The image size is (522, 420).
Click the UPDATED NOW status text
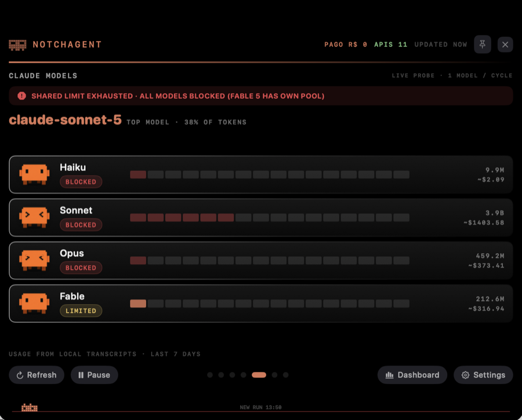(440, 45)
